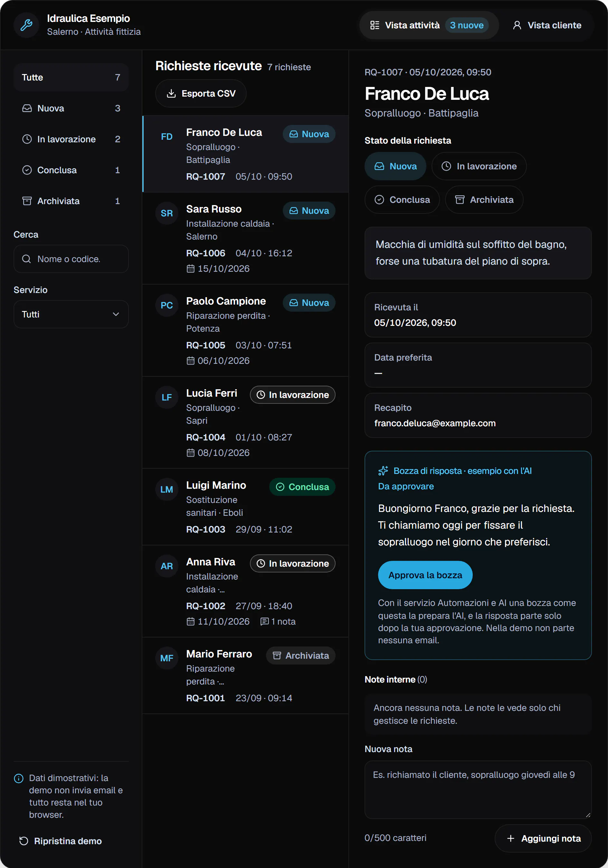Switch to Vista cliente

tap(547, 25)
